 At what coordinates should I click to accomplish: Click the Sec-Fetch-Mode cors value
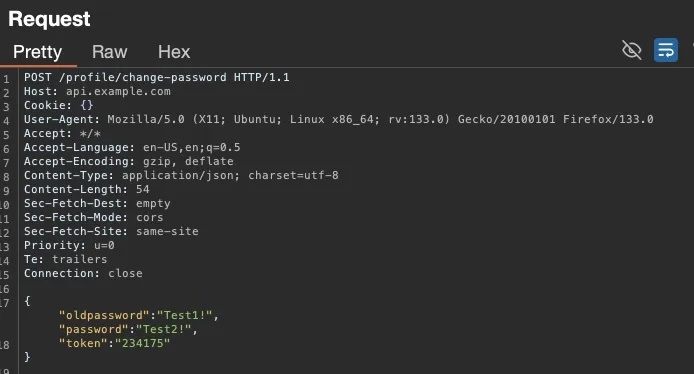click(150, 217)
